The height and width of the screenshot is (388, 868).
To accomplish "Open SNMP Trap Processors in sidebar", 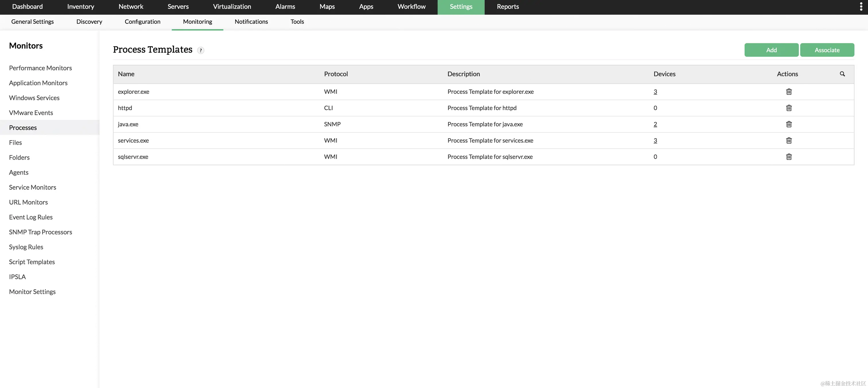I will [40, 232].
